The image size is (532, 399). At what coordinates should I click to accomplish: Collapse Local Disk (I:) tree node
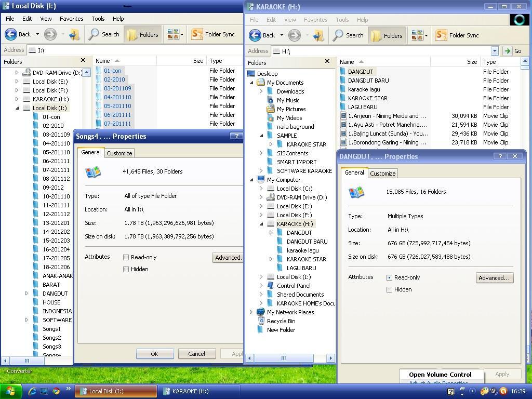pyautogui.click(x=17, y=108)
